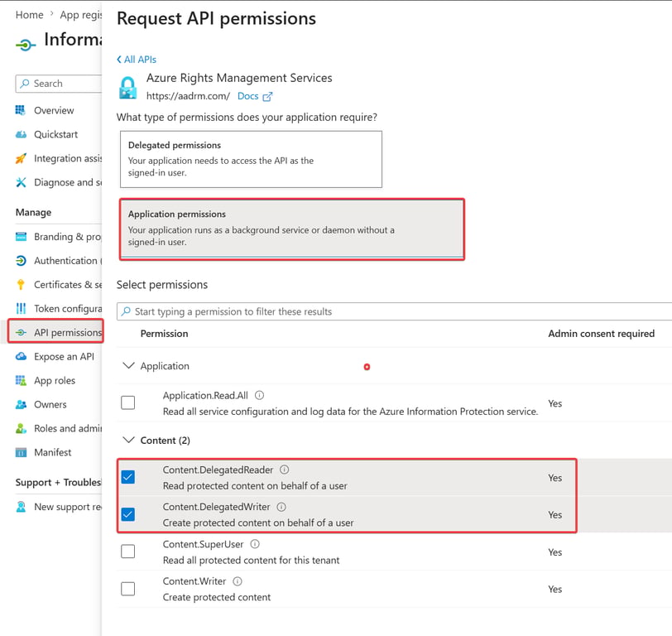Click the Expose an API cloud icon
Image resolution: width=672 pixels, height=636 pixels.
[x=21, y=356]
